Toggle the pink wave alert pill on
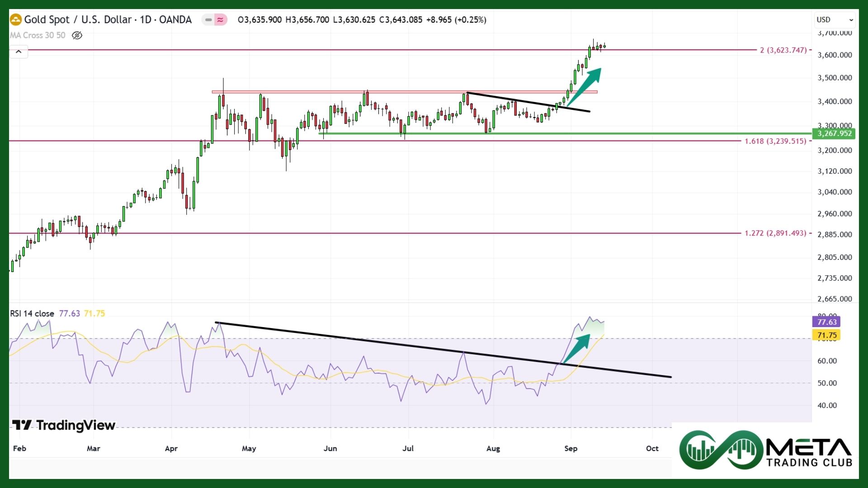 pos(220,20)
